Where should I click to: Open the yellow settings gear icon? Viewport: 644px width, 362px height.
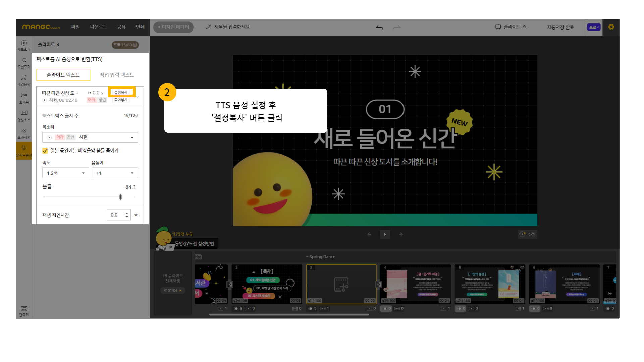611,27
